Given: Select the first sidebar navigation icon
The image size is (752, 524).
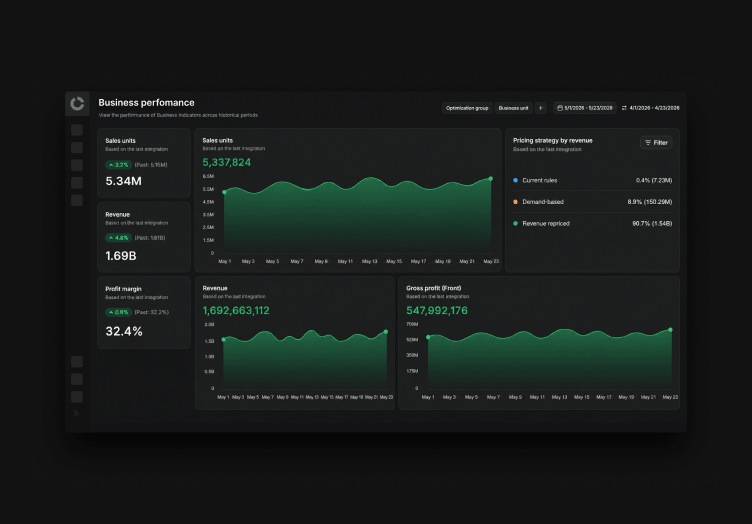Looking at the screenshot, I should [77, 130].
